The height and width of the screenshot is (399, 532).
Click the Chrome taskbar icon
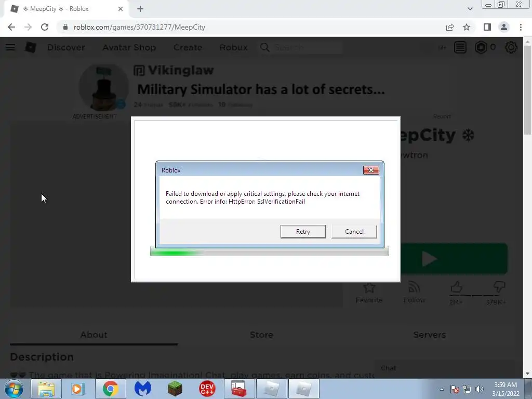[110, 389]
